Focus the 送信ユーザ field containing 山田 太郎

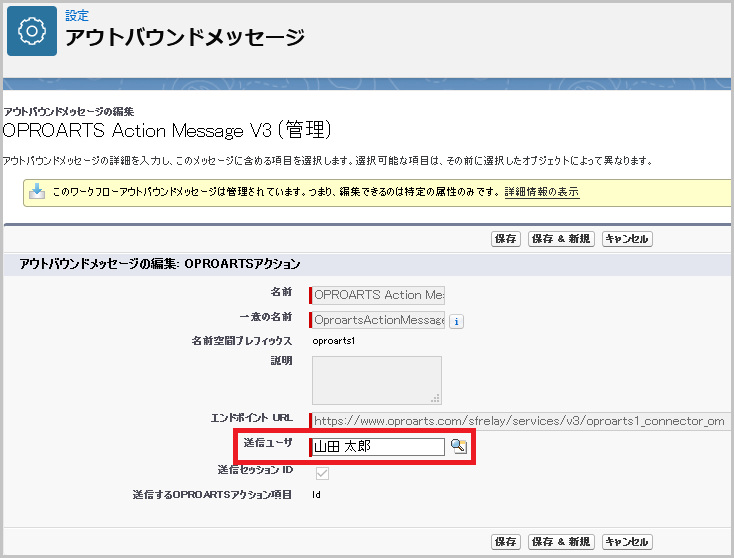[378, 447]
